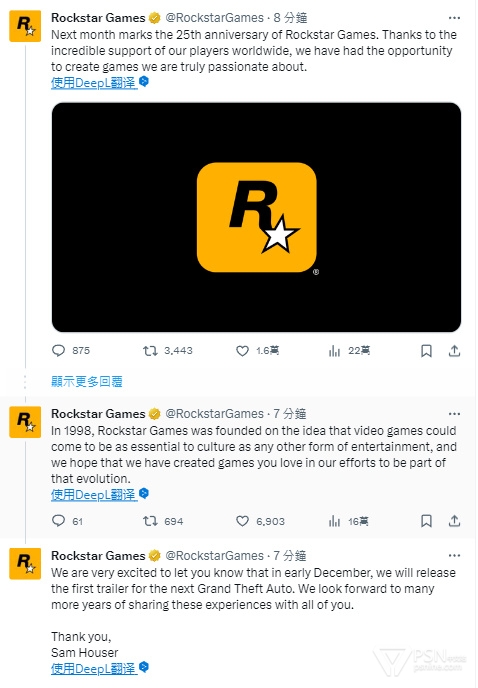Share the 25th anniversary tweet
This screenshot has height=688, width=478.
pyautogui.click(x=454, y=351)
